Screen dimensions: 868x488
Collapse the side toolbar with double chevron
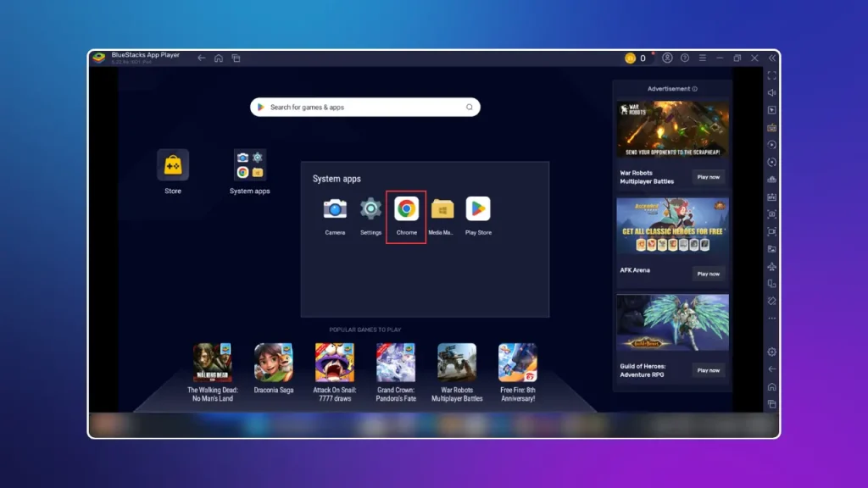coord(772,58)
